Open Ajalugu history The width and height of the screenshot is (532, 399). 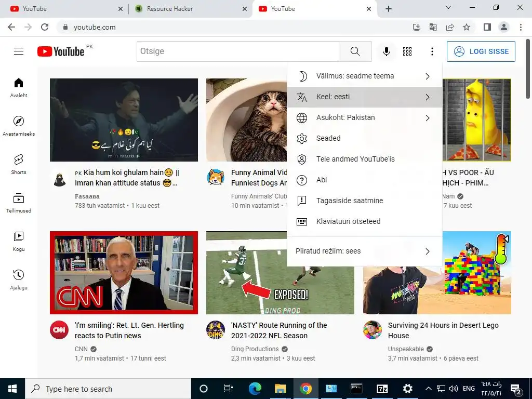pos(19,280)
